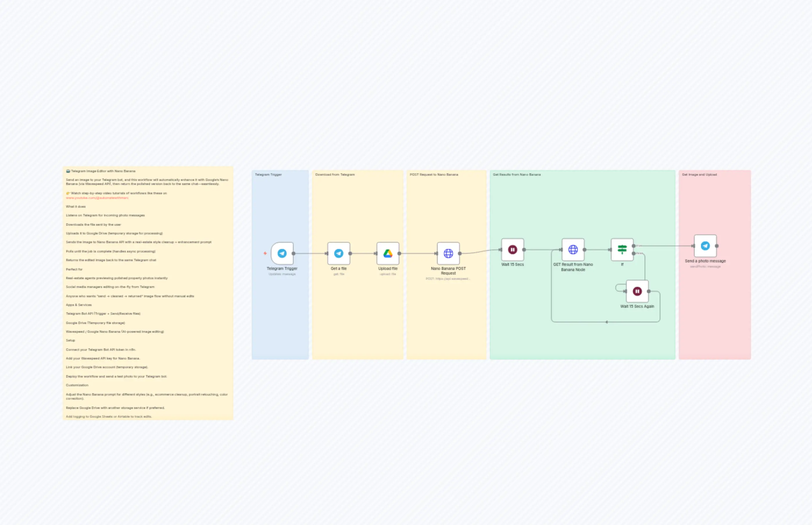
Task: Click the lightning bolt beside the Telegram Trigger
Action: [x=265, y=253]
